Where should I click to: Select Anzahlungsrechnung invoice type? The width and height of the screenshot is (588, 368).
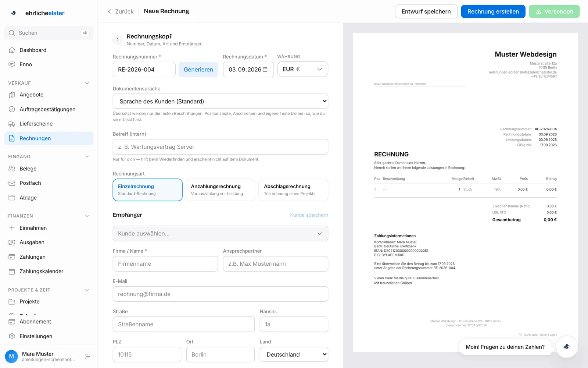coord(220,190)
